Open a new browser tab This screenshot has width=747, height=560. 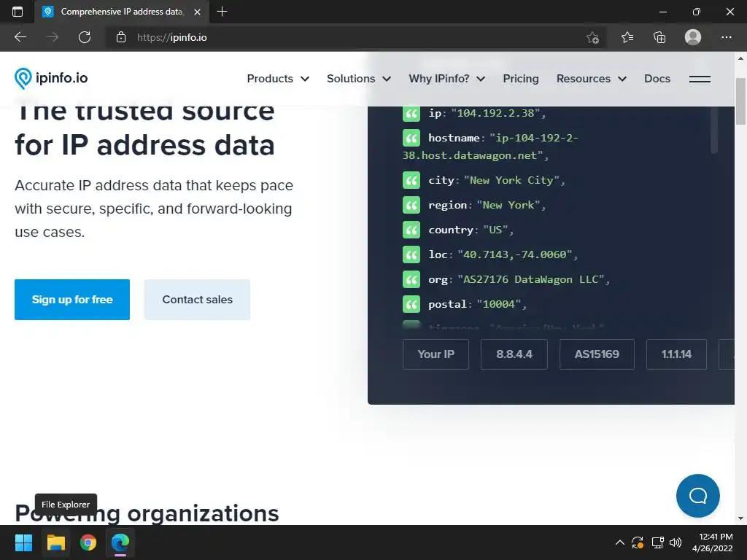pos(222,12)
